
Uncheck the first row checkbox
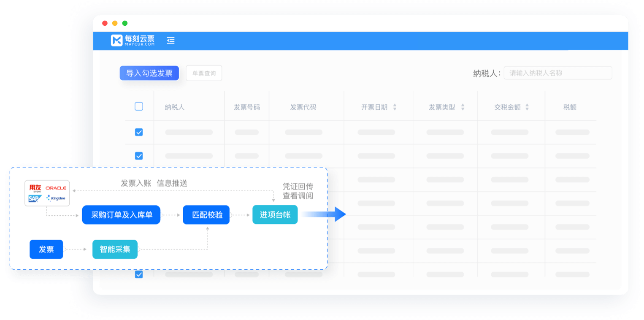[139, 132]
